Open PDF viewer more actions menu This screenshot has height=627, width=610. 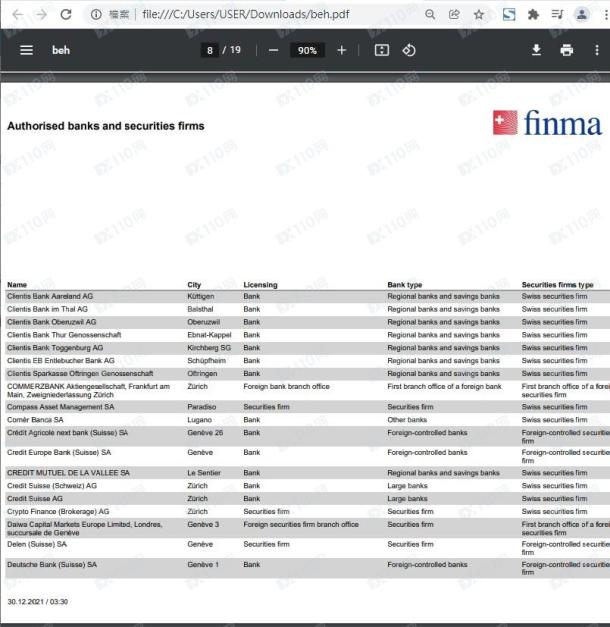click(597, 50)
